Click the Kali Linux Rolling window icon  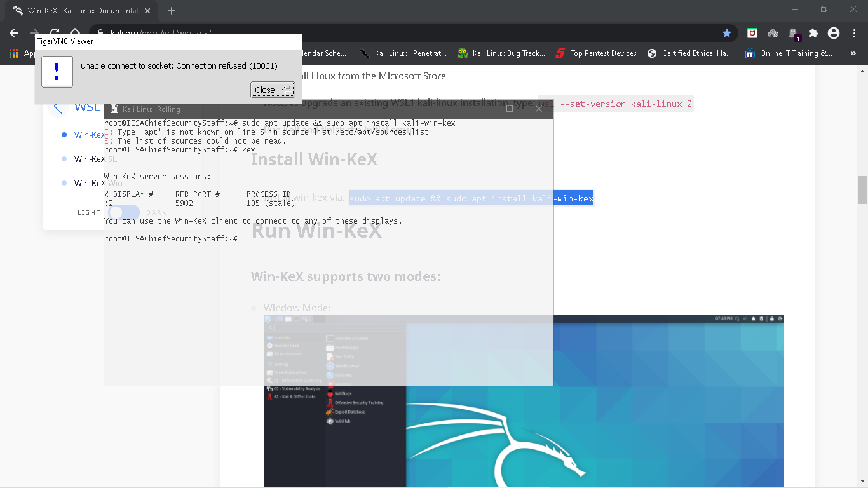114,109
